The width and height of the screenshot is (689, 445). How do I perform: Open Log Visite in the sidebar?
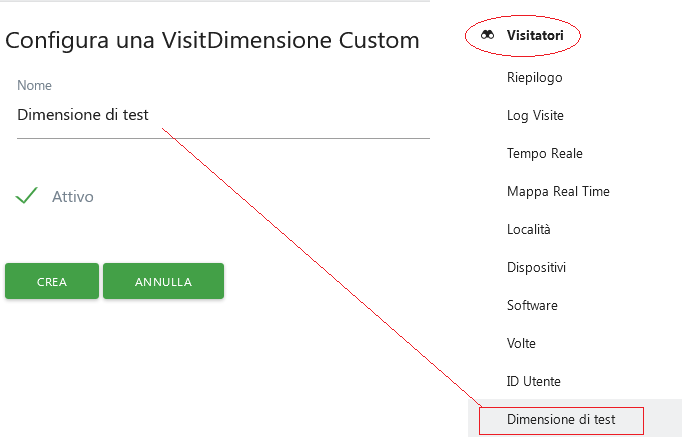535,115
